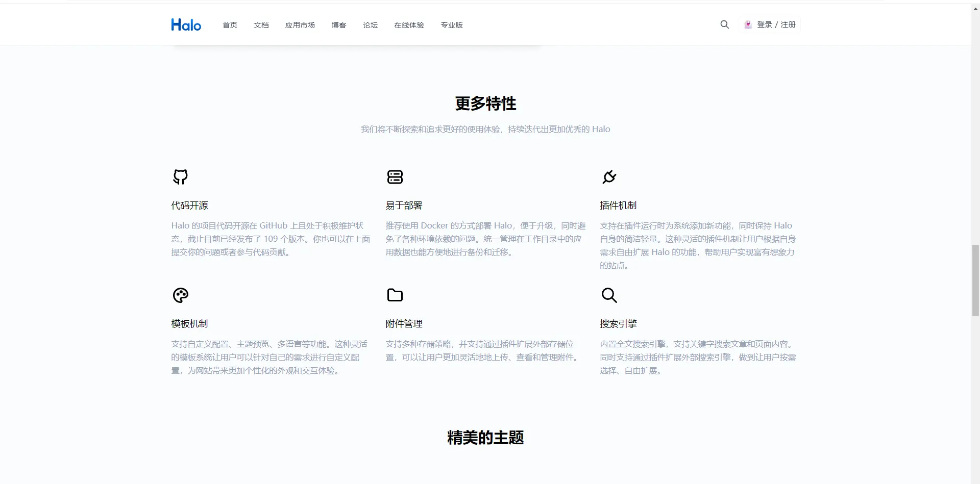Image resolution: width=980 pixels, height=484 pixels.
Task: Click the 易于部署 feature title
Action: pos(404,206)
